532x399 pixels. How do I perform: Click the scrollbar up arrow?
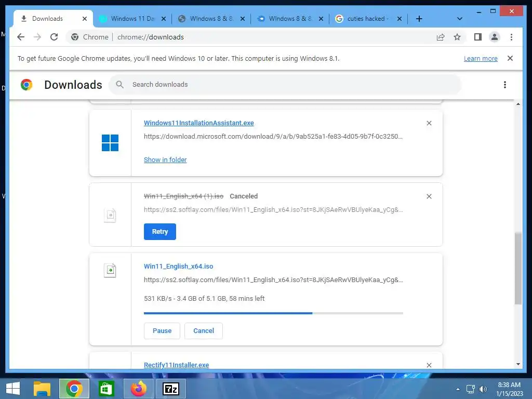click(x=518, y=104)
